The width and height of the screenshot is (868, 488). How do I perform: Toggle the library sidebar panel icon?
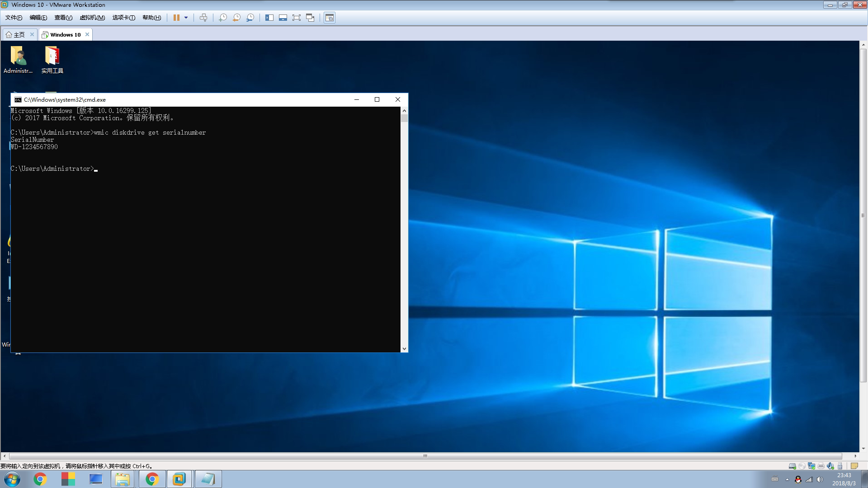pyautogui.click(x=269, y=18)
